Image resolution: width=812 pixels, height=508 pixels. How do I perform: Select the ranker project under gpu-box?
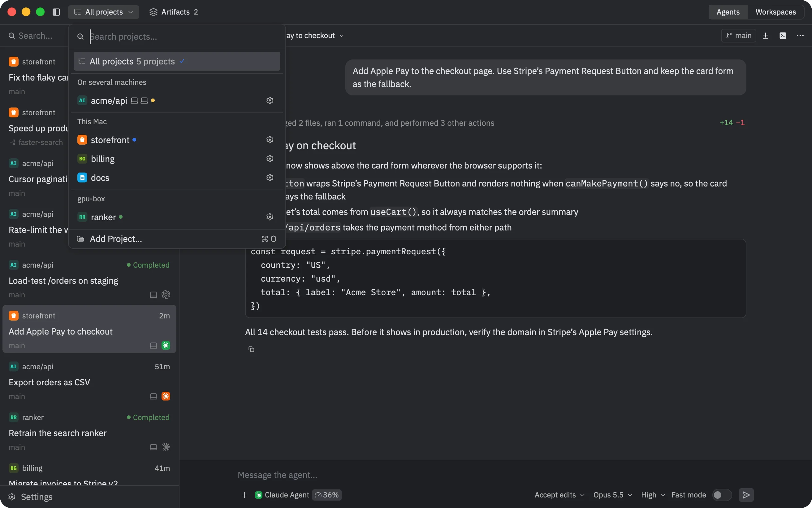pyautogui.click(x=177, y=217)
